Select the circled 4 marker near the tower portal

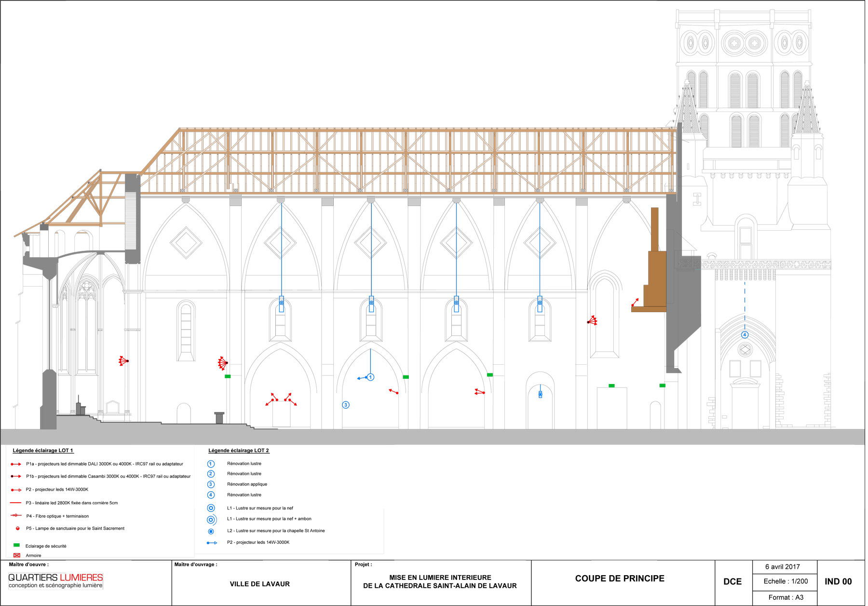click(x=745, y=335)
